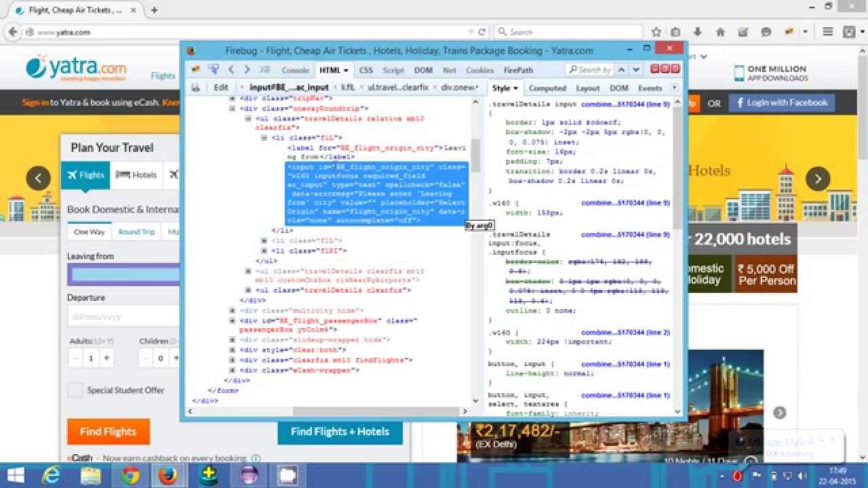Open Chrome from the taskbar

[x=130, y=476]
